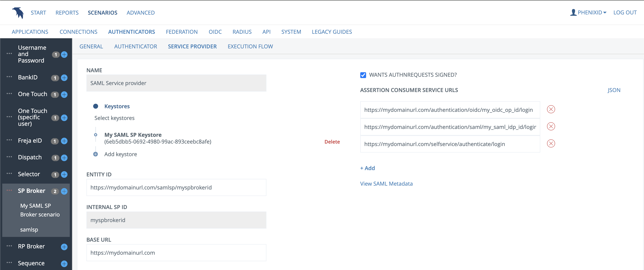Viewport: 644px width, 270px height.
Task: Switch to the General tab
Action: click(x=91, y=47)
